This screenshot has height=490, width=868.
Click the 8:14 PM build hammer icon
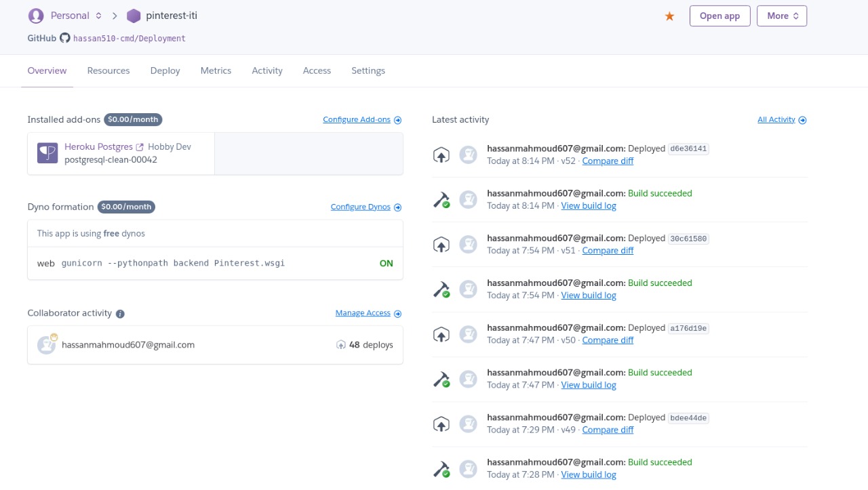(441, 200)
